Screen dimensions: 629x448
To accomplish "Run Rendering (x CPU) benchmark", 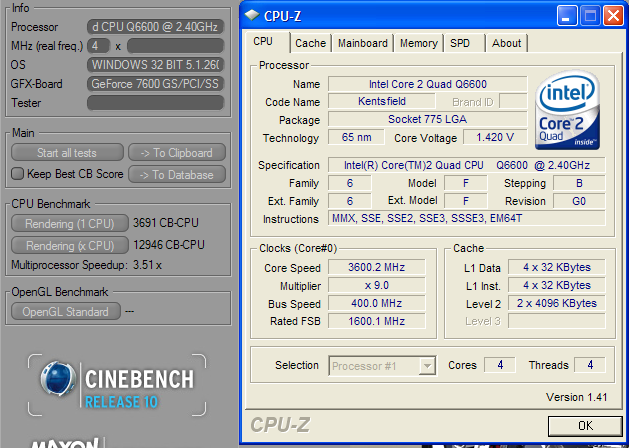I will [70, 245].
